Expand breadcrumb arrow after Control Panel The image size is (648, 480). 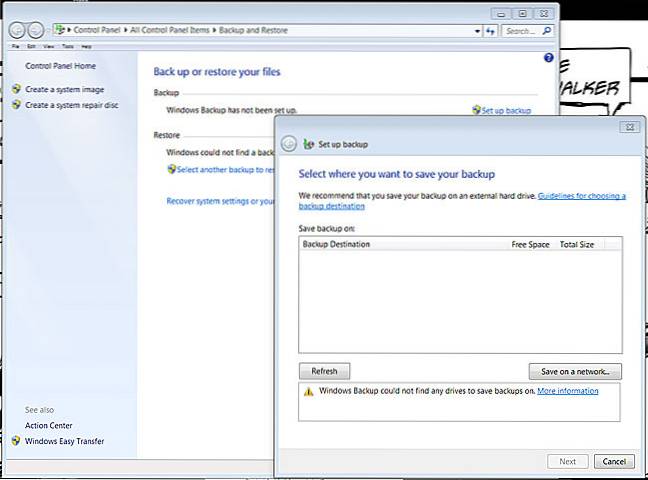point(125,30)
